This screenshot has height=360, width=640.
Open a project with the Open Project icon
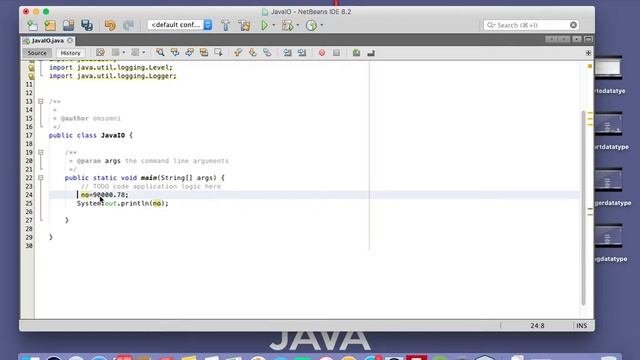(x=68, y=25)
